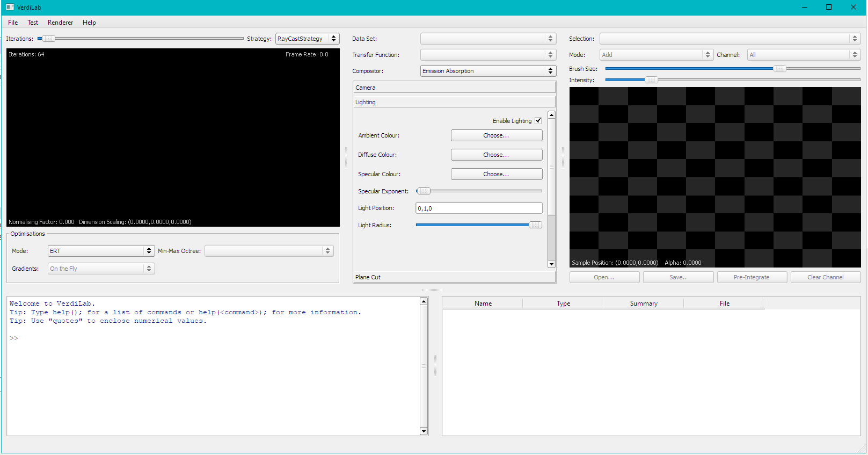Choose the Specular Colour
Screen dimensions: 868x455
click(497, 174)
